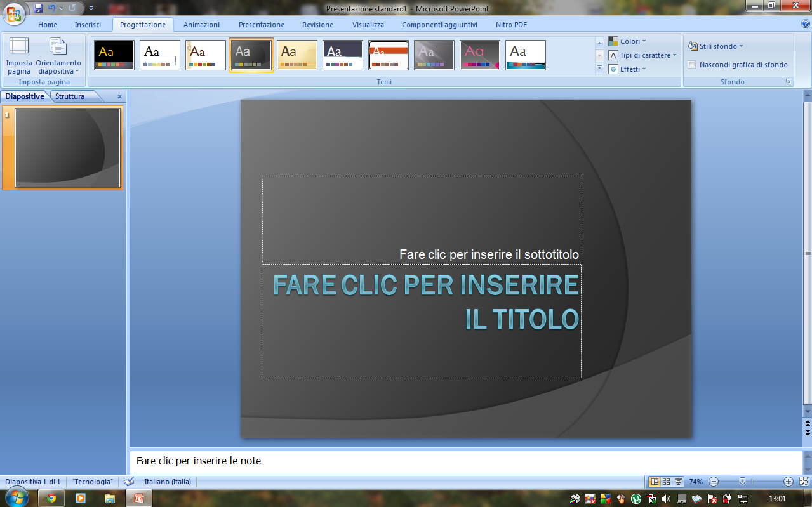Open the Struttura outline tab
Screen dimensions: 812x507
(70, 96)
